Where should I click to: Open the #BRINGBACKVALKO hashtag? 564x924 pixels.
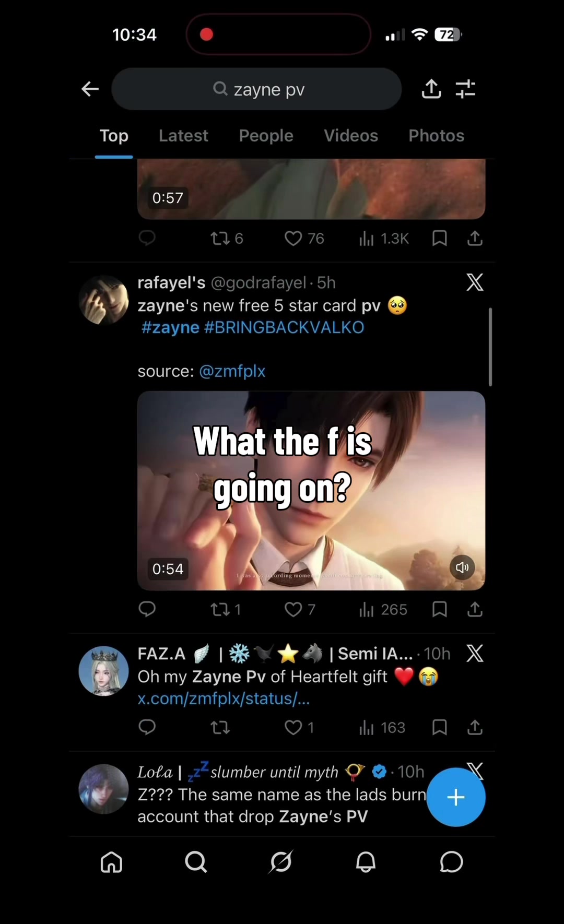[x=284, y=327]
